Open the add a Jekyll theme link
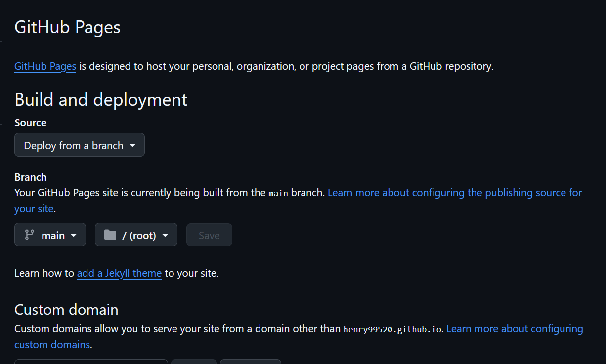 119,273
